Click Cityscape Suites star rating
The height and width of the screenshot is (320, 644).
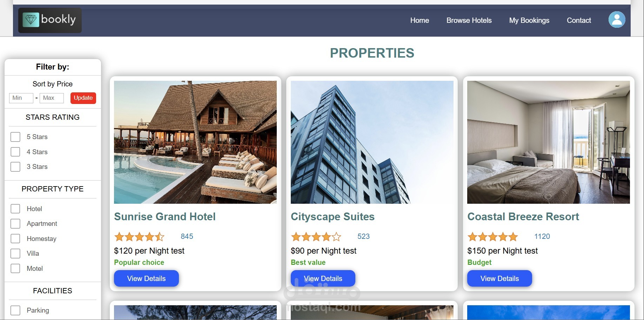[x=316, y=237]
